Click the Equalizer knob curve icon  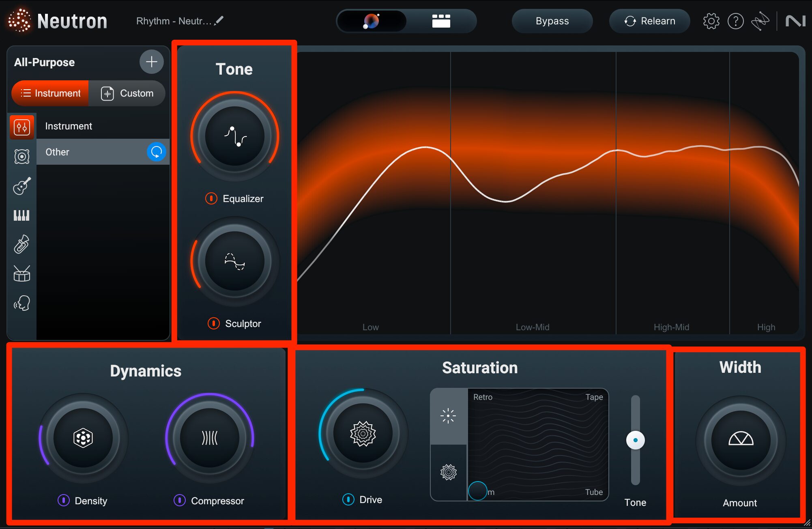point(235,136)
